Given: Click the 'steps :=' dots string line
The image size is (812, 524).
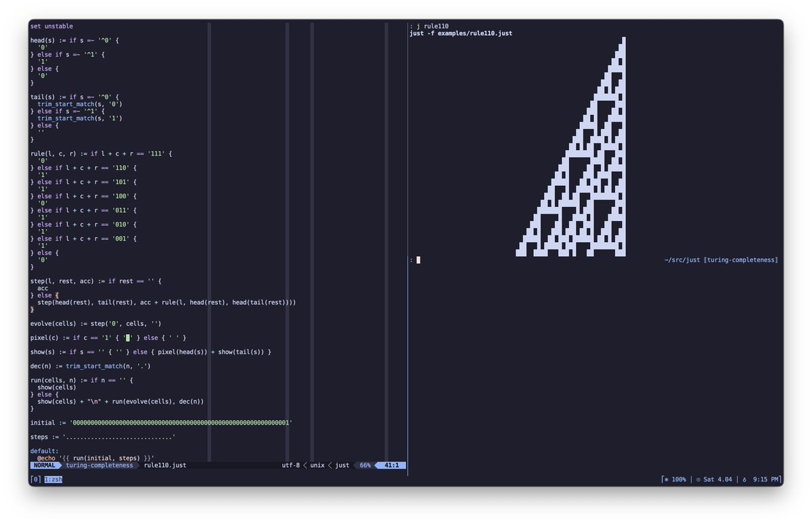Looking at the screenshot, I should [x=103, y=437].
